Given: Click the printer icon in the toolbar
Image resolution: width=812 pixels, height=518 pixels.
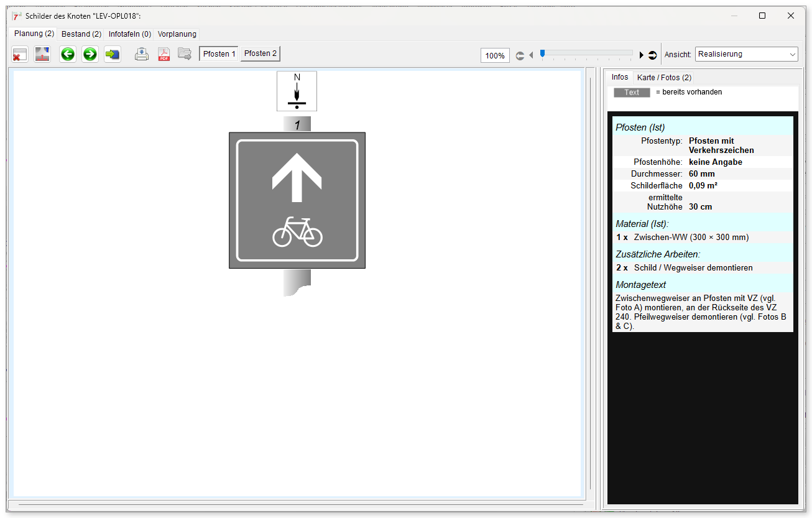Looking at the screenshot, I should pos(142,54).
